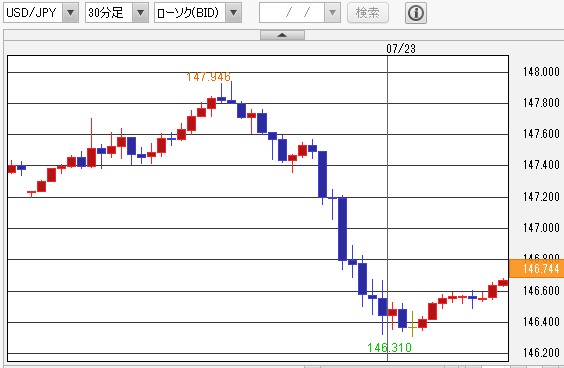Click the information icon button
Screen dimensions: 564x368
pos(416,13)
